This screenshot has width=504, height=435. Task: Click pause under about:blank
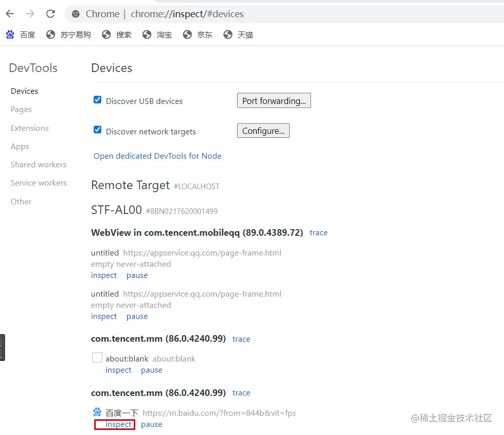tap(151, 370)
